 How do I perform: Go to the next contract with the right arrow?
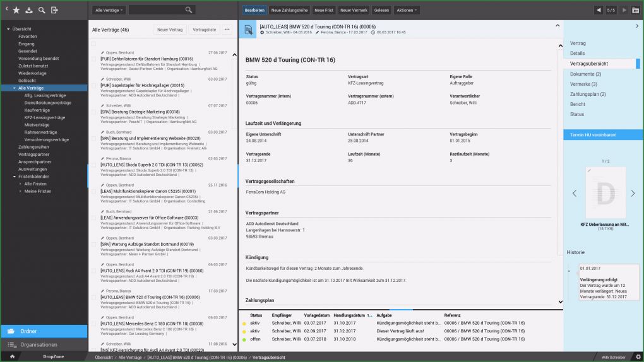624,10
